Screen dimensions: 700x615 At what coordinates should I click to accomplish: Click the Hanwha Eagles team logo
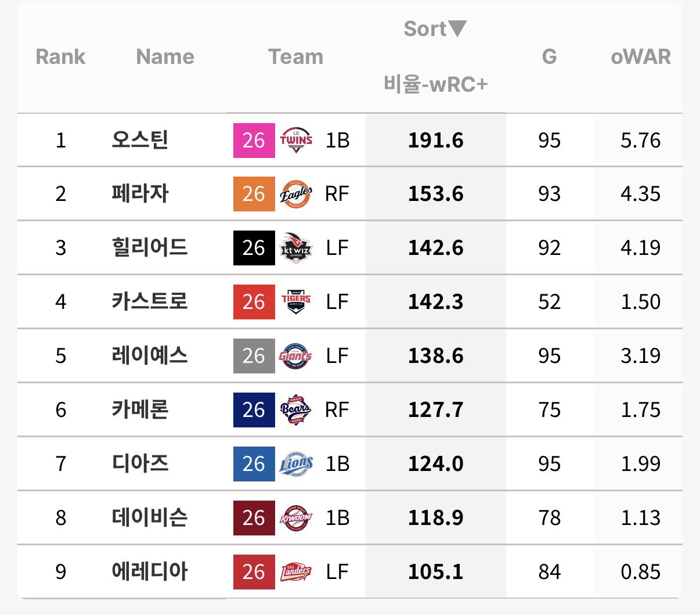pos(296,194)
